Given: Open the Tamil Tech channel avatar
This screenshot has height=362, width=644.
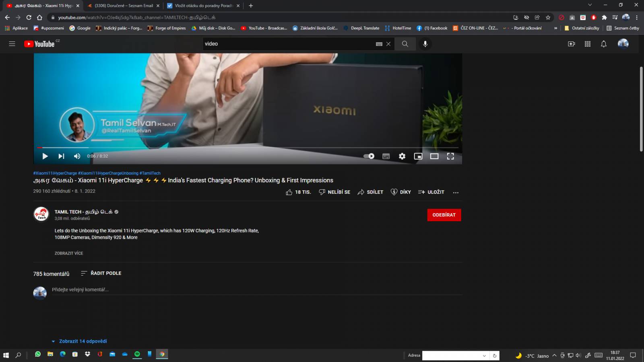Looking at the screenshot, I should (41, 214).
